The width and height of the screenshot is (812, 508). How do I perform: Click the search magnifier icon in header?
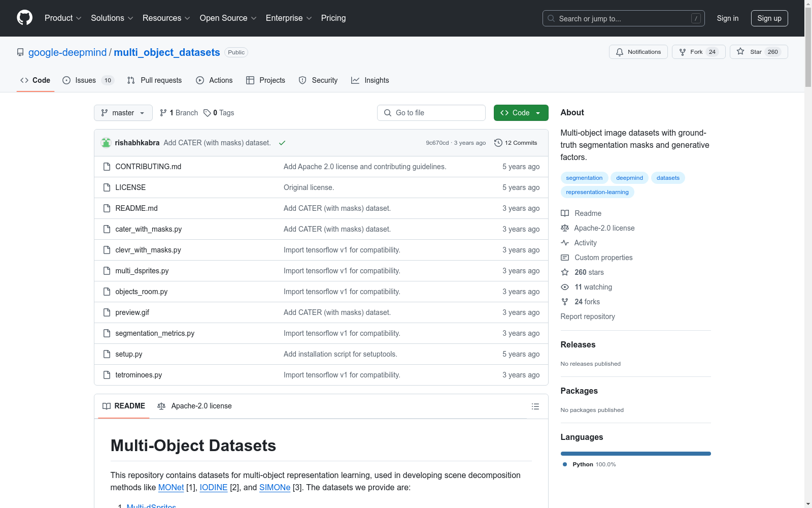tap(551, 18)
